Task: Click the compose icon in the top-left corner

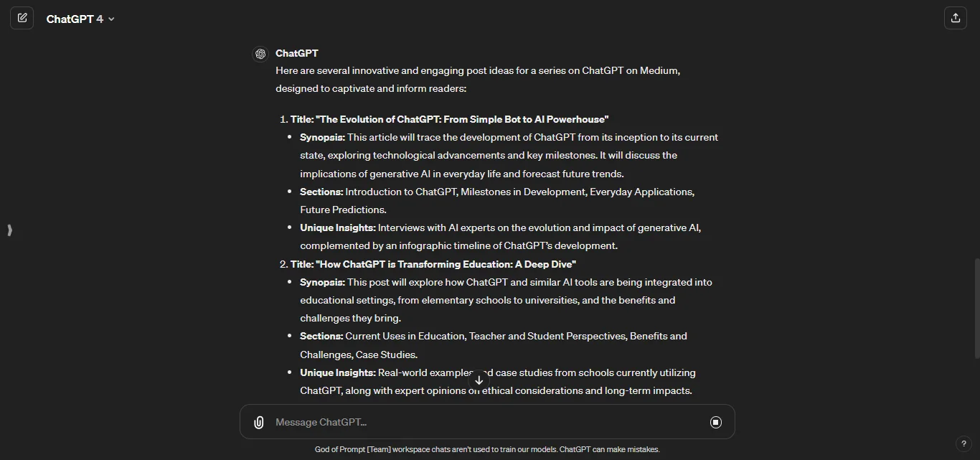Action: click(22, 18)
